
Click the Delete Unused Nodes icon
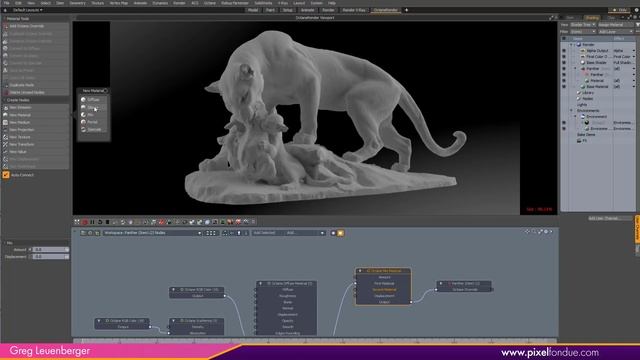click(x=5, y=92)
